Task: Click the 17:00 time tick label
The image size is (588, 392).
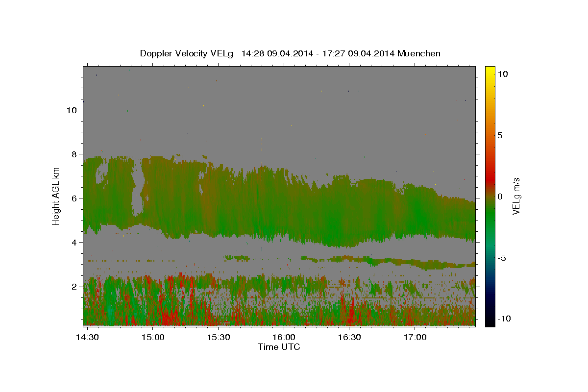Action: click(x=415, y=338)
